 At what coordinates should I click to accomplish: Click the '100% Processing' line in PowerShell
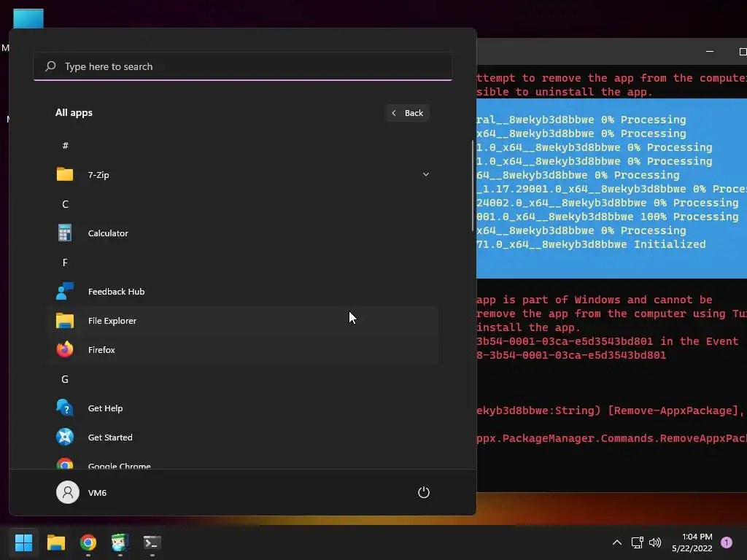point(608,217)
